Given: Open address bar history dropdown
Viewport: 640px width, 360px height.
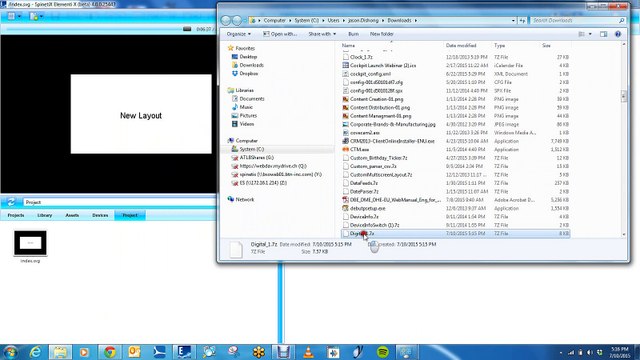Looking at the screenshot, I should click(x=513, y=20).
